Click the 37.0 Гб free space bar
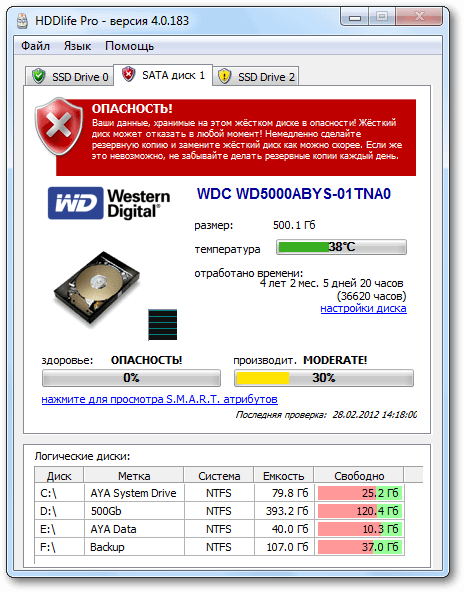The height and width of the screenshot is (592, 464). tap(360, 547)
